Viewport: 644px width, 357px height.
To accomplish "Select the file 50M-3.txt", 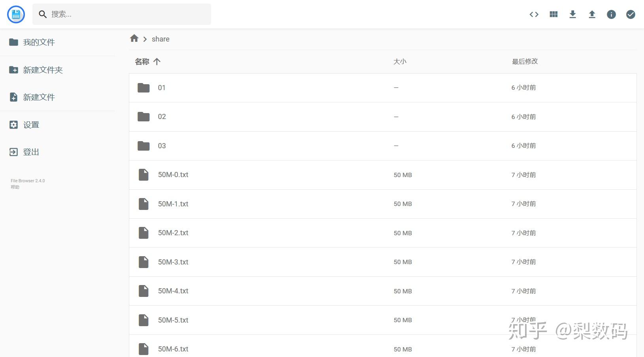I will tap(173, 262).
